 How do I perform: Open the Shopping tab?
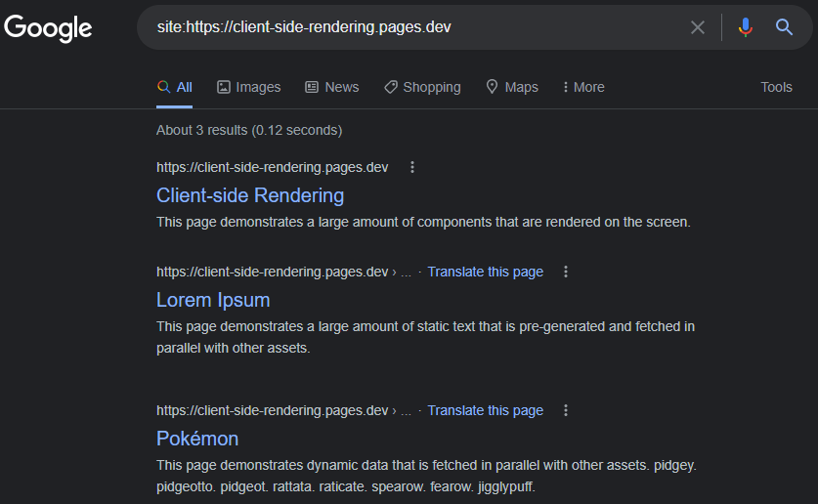point(422,87)
